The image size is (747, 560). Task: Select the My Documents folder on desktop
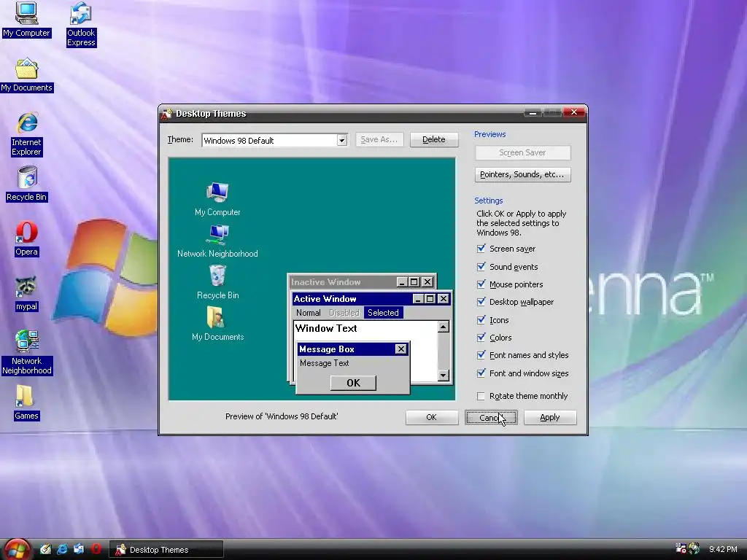coord(27,75)
